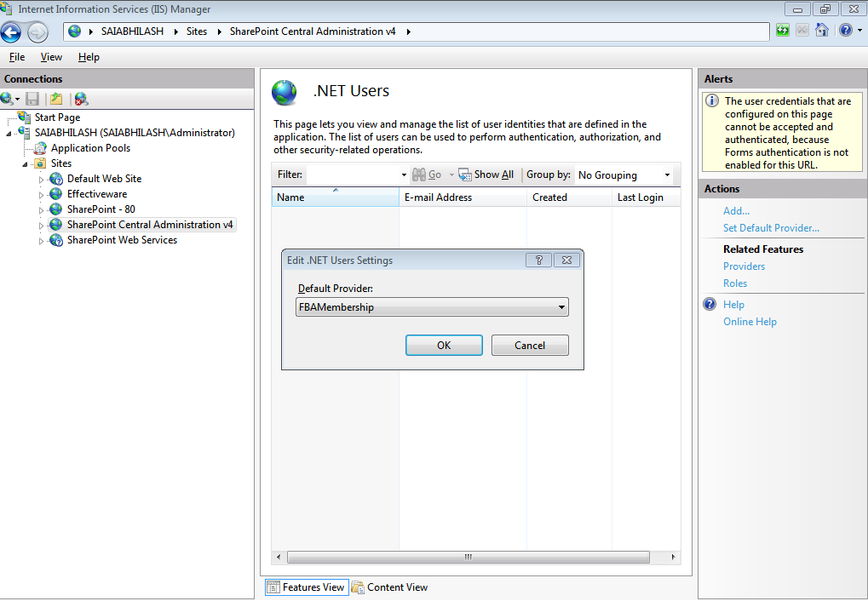Collapse the SAIABHILASH server node
Image resolution: width=868 pixels, height=601 pixels.
tap(9, 134)
